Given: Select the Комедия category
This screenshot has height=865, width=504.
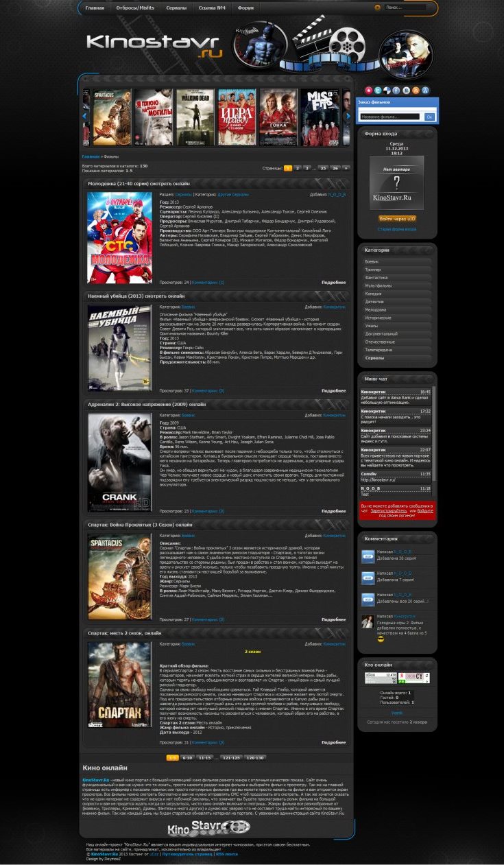Looking at the screenshot, I should pyautogui.click(x=396, y=294).
